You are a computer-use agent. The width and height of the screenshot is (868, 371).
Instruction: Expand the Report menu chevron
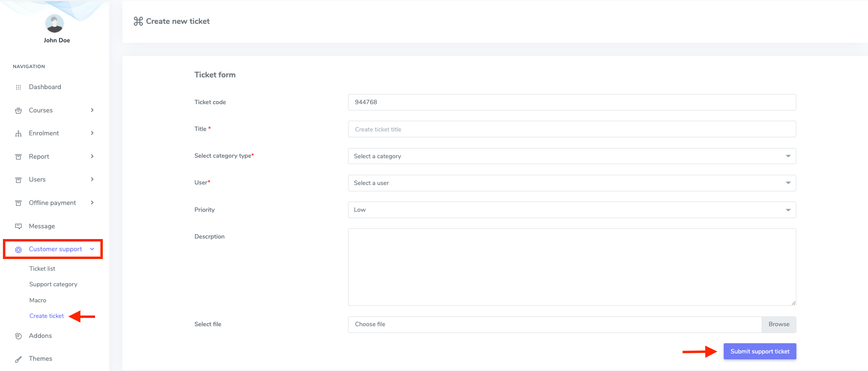tap(92, 156)
